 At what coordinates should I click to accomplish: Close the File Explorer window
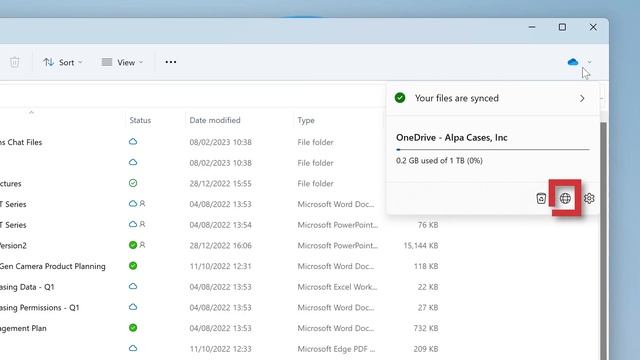[x=593, y=27]
